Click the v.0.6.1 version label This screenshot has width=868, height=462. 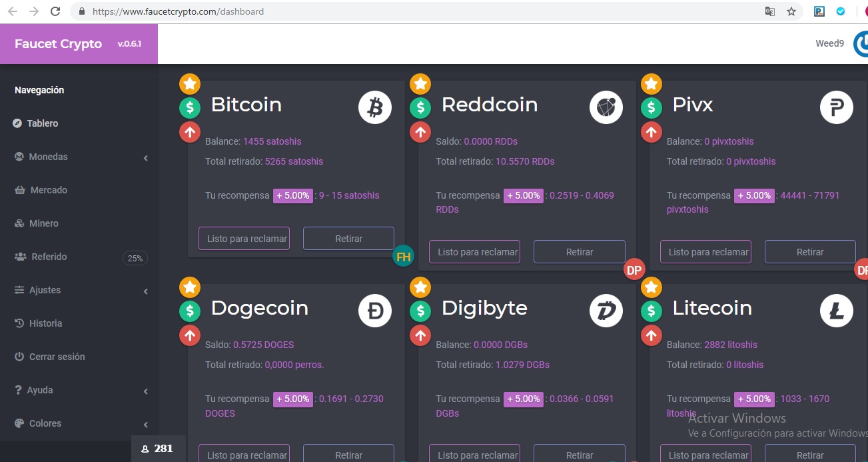[129, 44]
